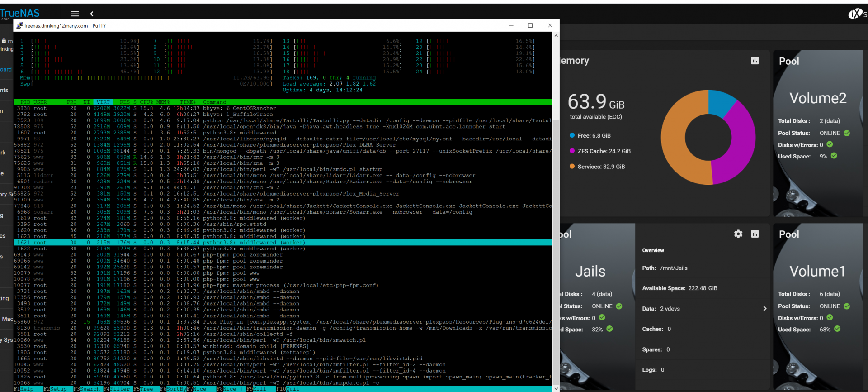Sort htop by the PID column header
The image size is (868, 392).
coord(25,102)
